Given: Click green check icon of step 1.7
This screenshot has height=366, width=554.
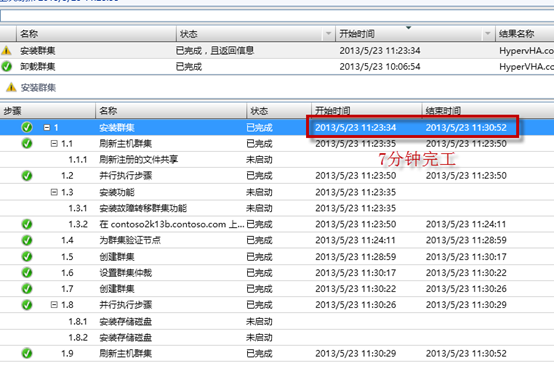Looking at the screenshot, I should click(x=27, y=289).
